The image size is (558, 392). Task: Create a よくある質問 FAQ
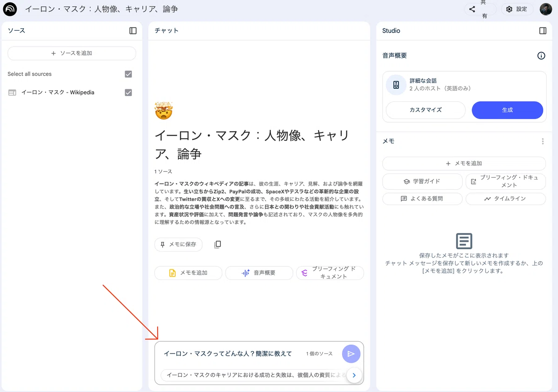coord(422,199)
